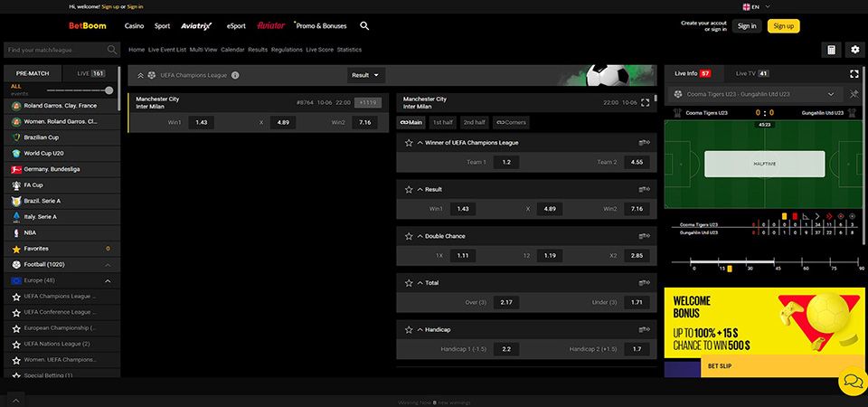Collapse the Europe (48) region
Screen dimensions: 868x407
(108, 280)
